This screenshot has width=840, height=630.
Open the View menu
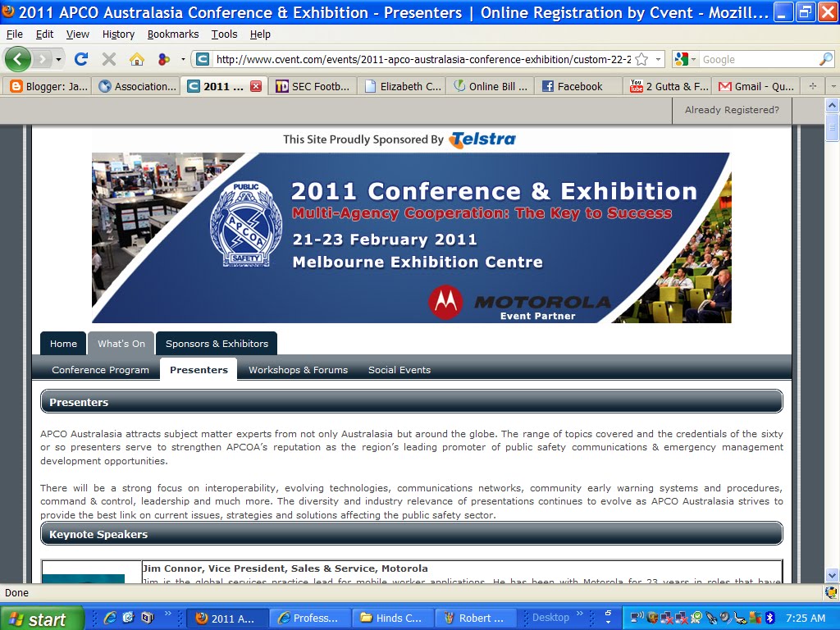[x=78, y=34]
